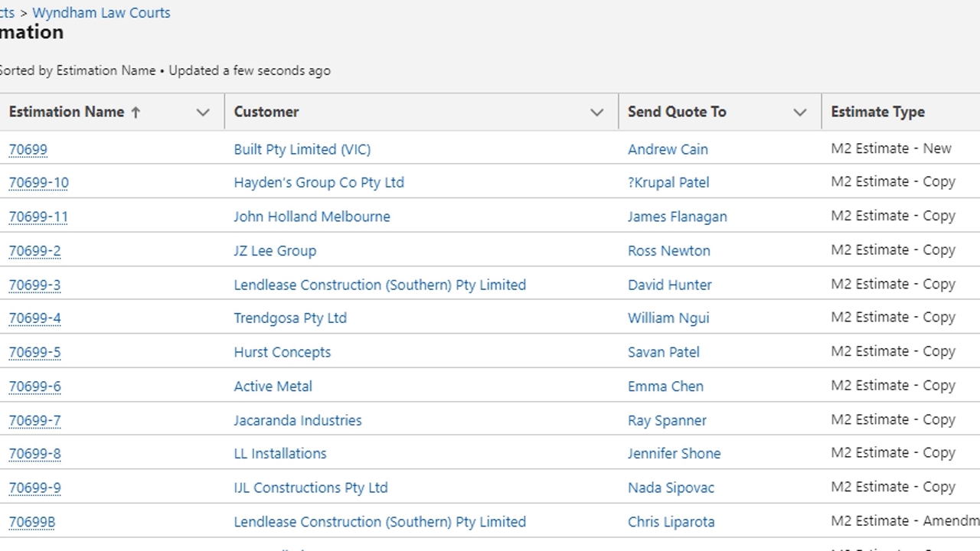980x551 pixels.
Task: Open Lendlease Construction customer in row 70699-3
Action: (380, 285)
